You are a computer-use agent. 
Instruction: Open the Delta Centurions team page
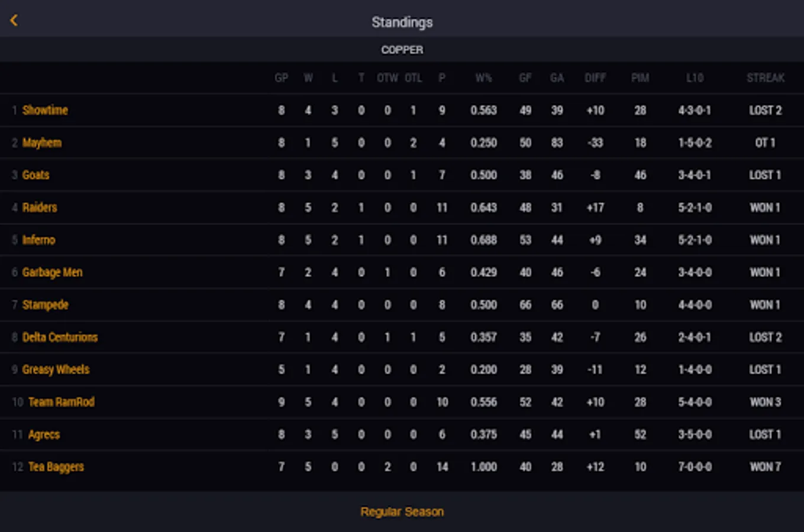tap(60, 338)
